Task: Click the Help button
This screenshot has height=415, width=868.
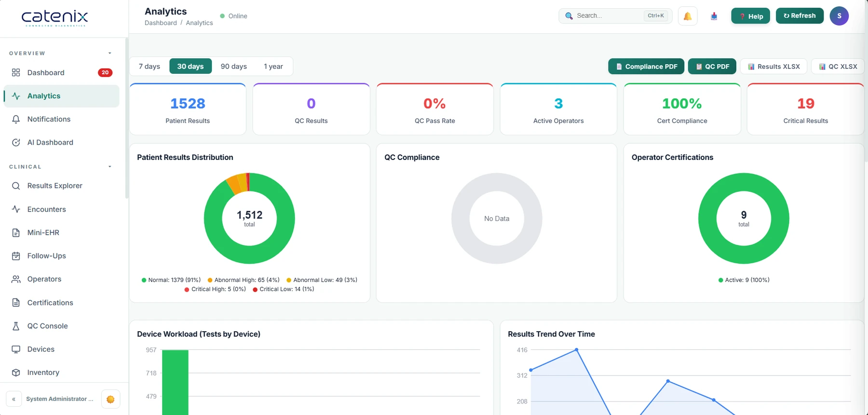Action: (750, 16)
